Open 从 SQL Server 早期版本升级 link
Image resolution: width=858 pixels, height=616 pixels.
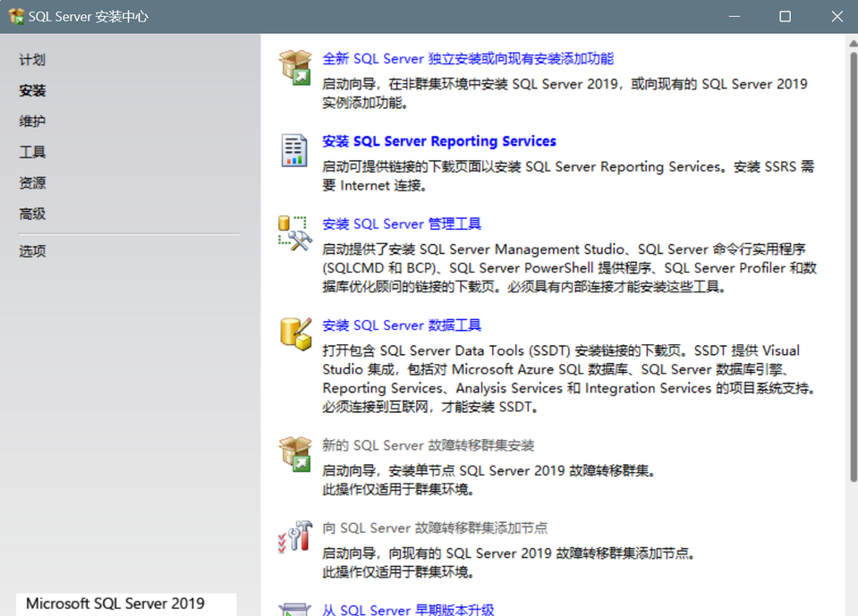(x=408, y=610)
